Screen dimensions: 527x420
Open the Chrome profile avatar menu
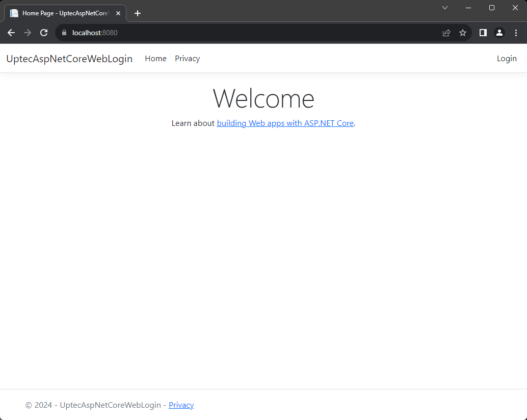[499, 33]
